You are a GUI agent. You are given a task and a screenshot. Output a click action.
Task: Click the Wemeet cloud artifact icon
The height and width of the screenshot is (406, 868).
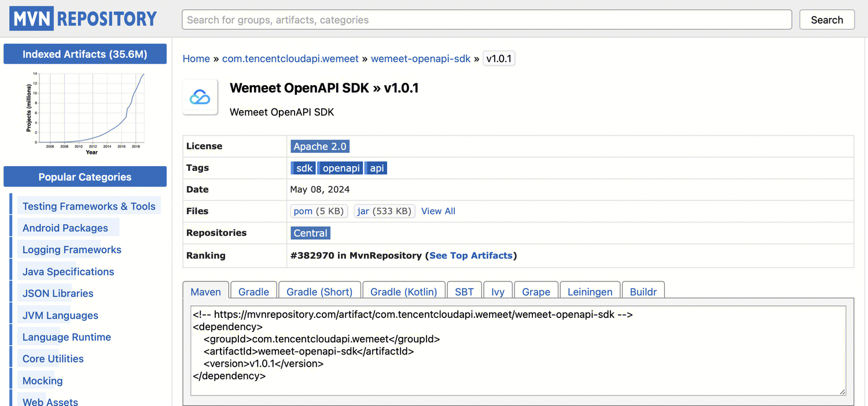coord(200,97)
